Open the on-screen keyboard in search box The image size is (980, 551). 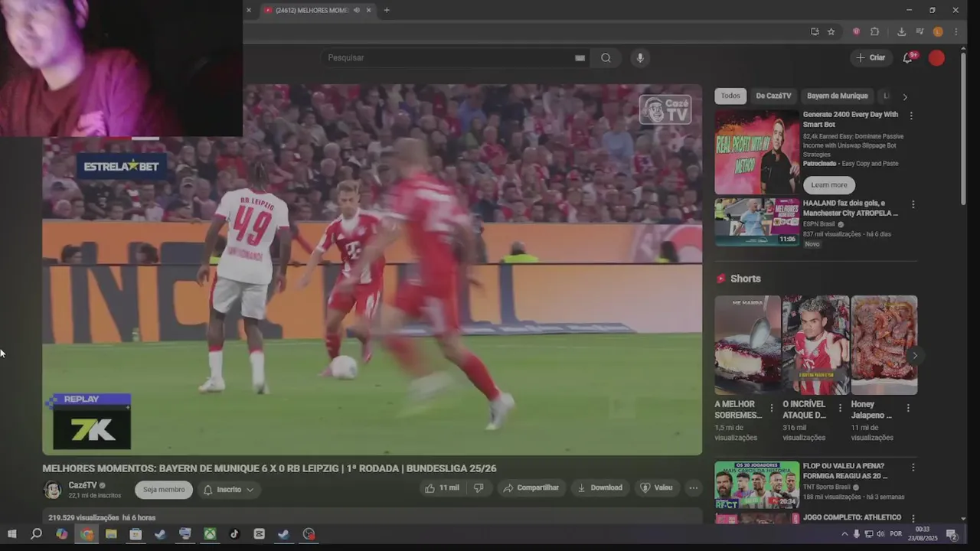click(x=580, y=58)
